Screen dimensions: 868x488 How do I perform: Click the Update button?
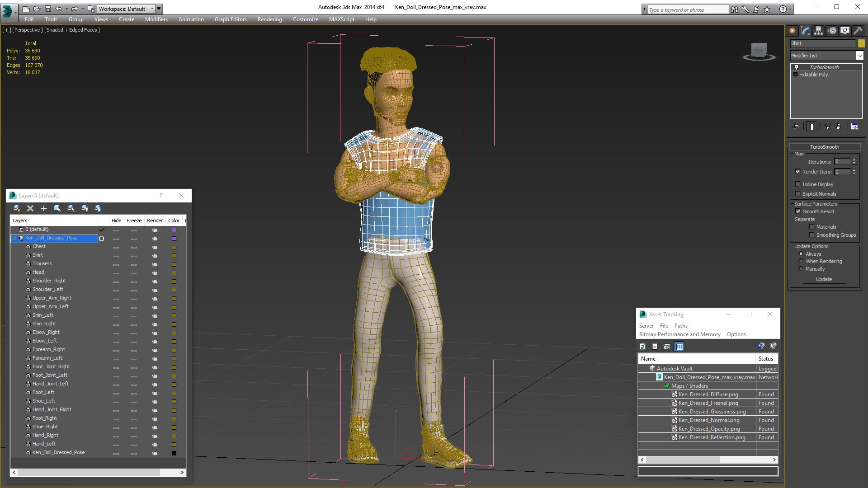(824, 279)
